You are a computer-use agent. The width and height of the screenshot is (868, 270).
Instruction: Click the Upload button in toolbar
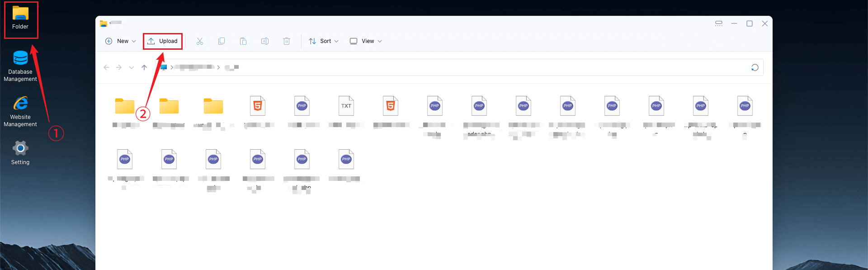[163, 41]
